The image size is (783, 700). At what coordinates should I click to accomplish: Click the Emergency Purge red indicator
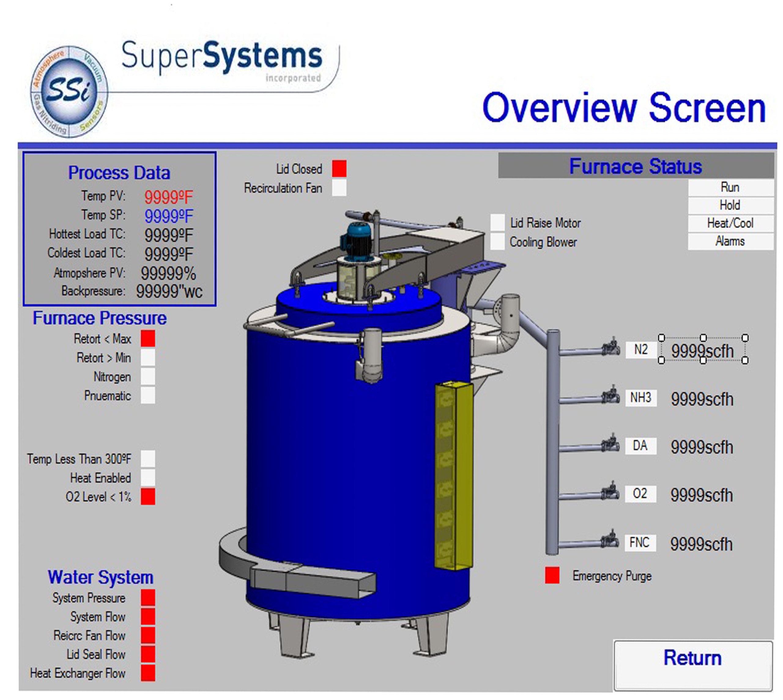[552, 576]
